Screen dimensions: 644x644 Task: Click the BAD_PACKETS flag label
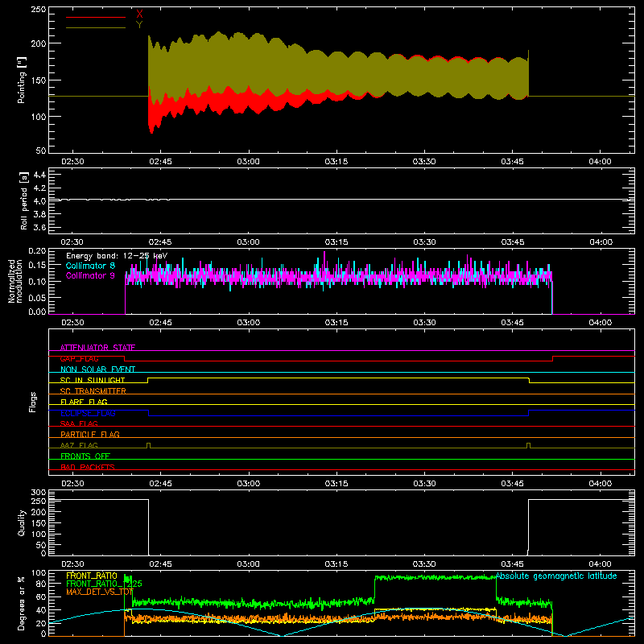click(x=88, y=467)
